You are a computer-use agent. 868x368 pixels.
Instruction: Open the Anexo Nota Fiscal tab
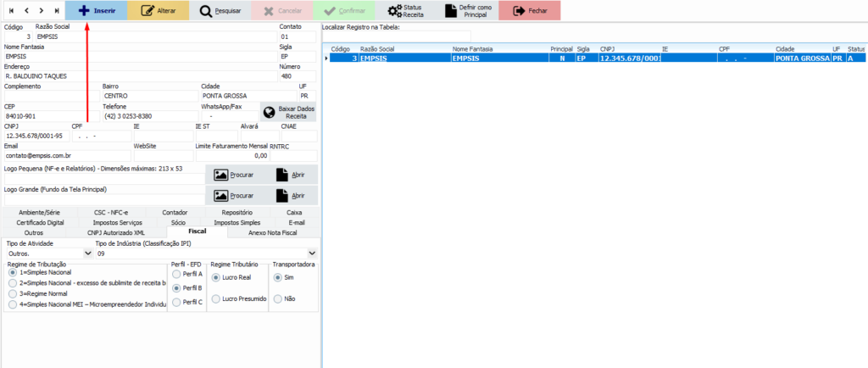click(x=272, y=232)
